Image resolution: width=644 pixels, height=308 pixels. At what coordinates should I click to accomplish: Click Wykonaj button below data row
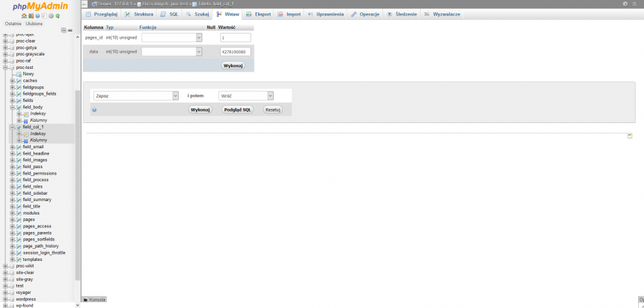pyautogui.click(x=233, y=65)
